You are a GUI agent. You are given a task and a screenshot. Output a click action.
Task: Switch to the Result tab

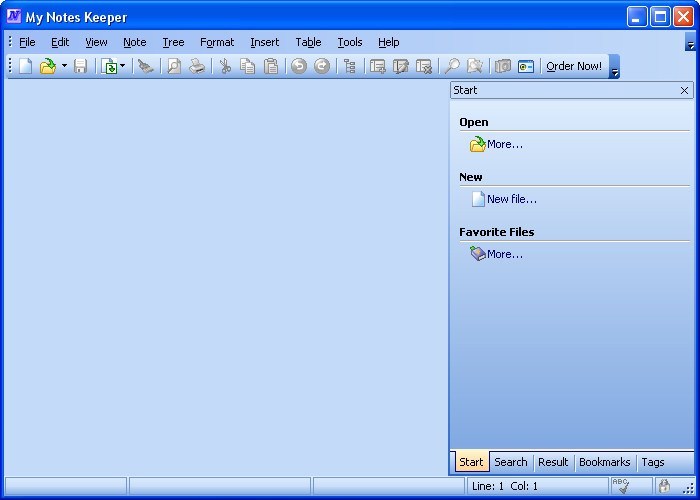tap(553, 462)
